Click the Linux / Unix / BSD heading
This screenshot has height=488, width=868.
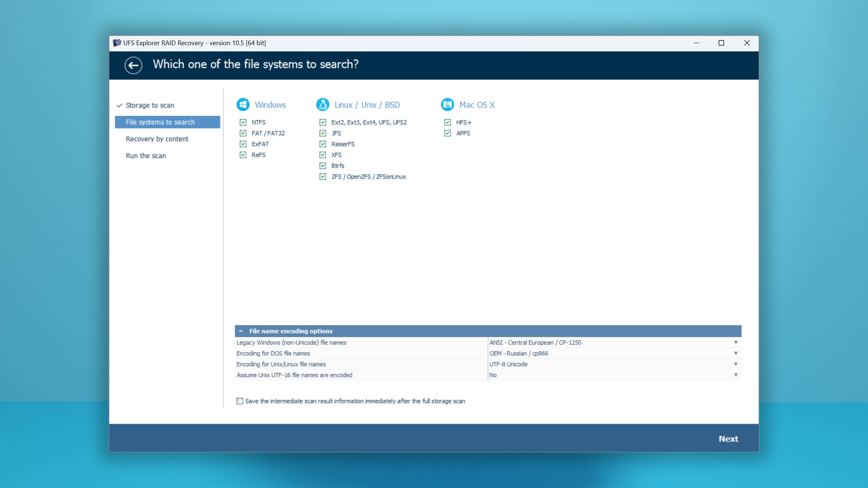point(367,105)
